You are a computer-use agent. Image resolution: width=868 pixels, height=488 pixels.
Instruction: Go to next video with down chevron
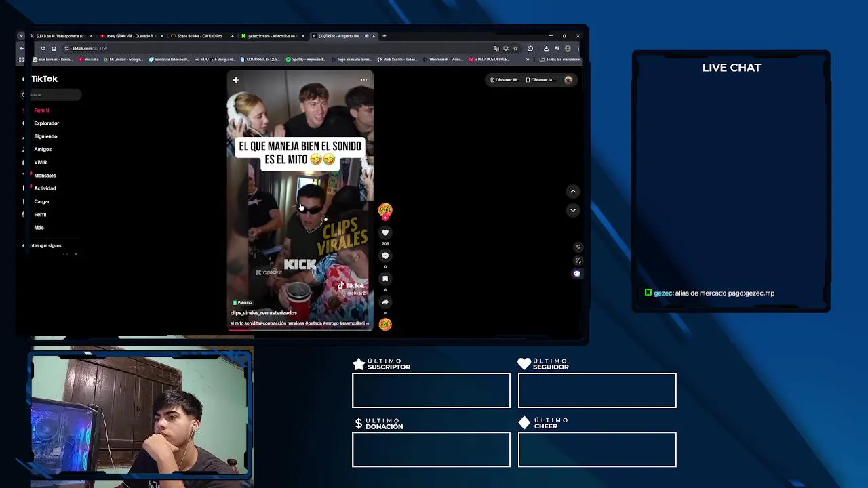pos(573,210)
